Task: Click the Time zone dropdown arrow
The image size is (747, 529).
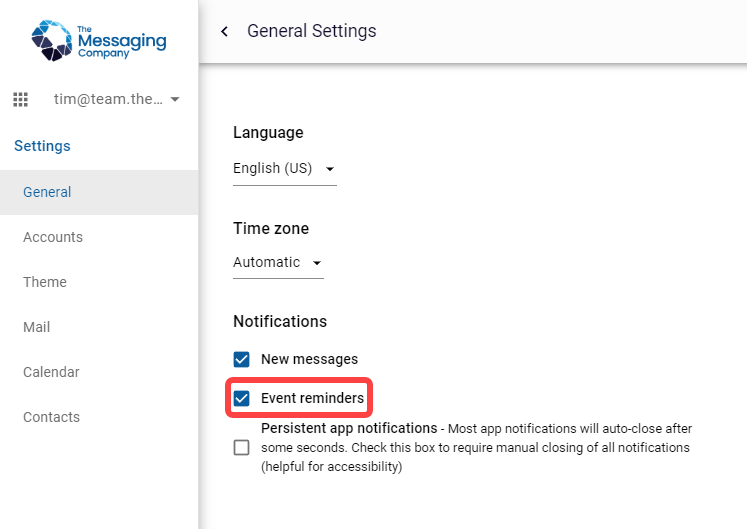Action: [x=317, y=263]
